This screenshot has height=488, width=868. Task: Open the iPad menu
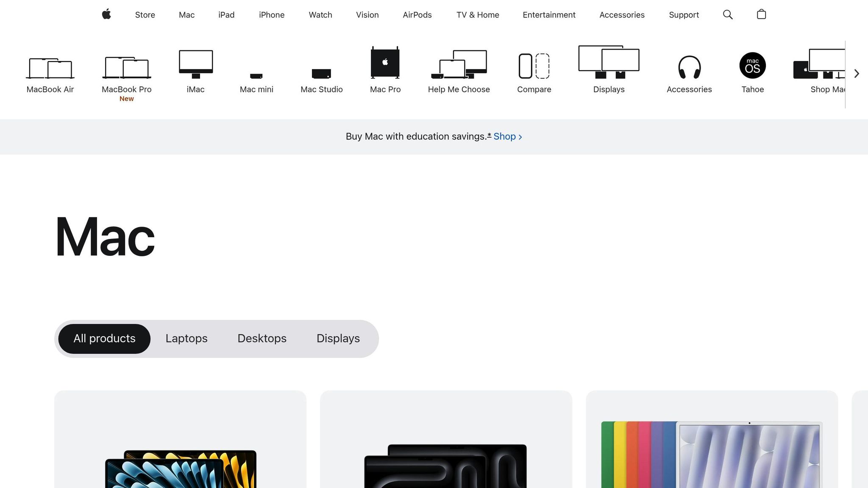[226, 15]
